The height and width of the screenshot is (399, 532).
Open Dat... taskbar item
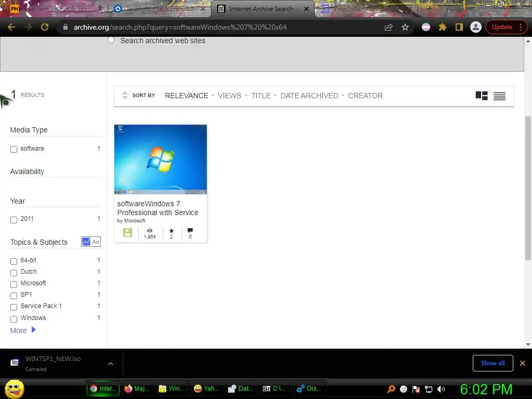click(x=241, y=389)
